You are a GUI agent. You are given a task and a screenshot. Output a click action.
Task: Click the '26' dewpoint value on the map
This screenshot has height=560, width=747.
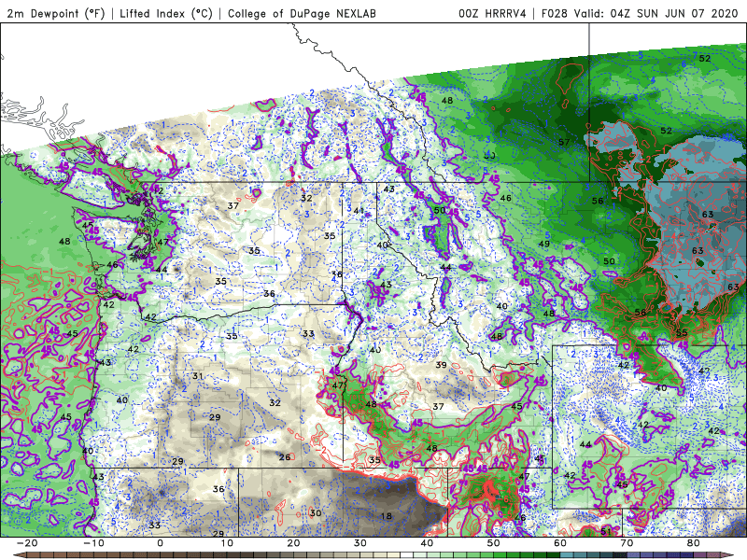[x=285, y=457]
